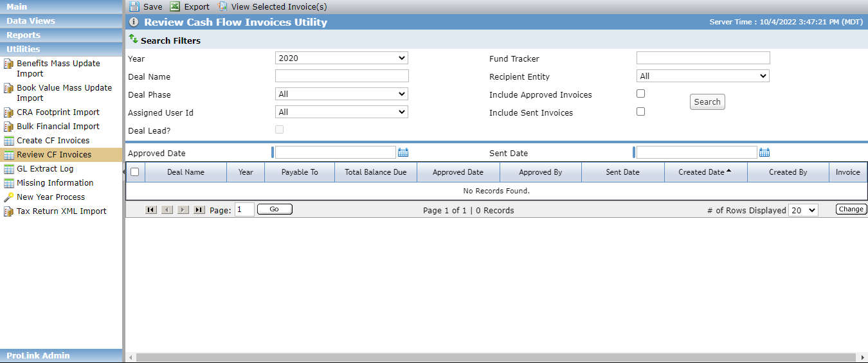Click the Deal Name input field
This screenshot has width=868, height=363.
(341, 76)
